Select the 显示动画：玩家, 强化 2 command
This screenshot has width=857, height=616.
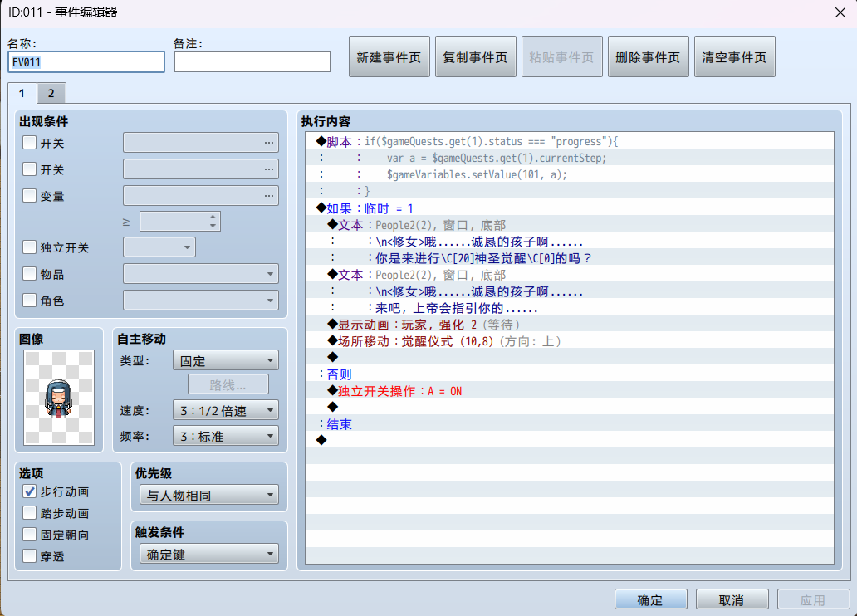point(570,325)
